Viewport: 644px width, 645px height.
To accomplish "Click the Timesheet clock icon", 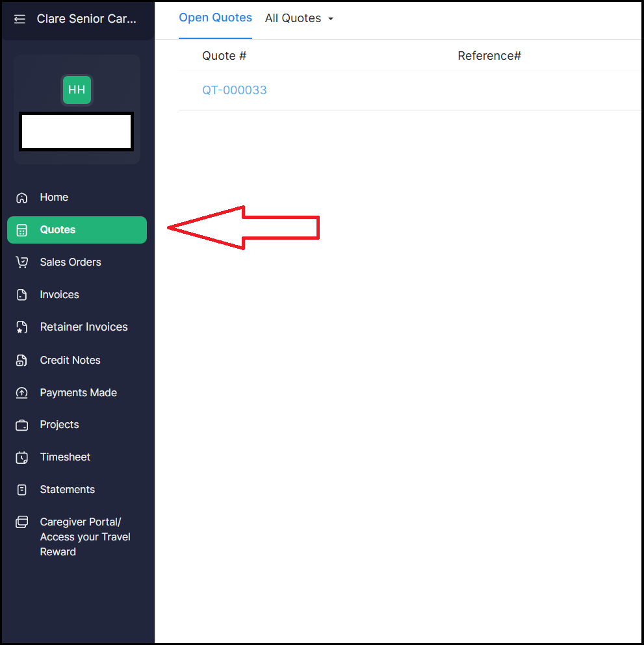I will (x=22, y=457).
